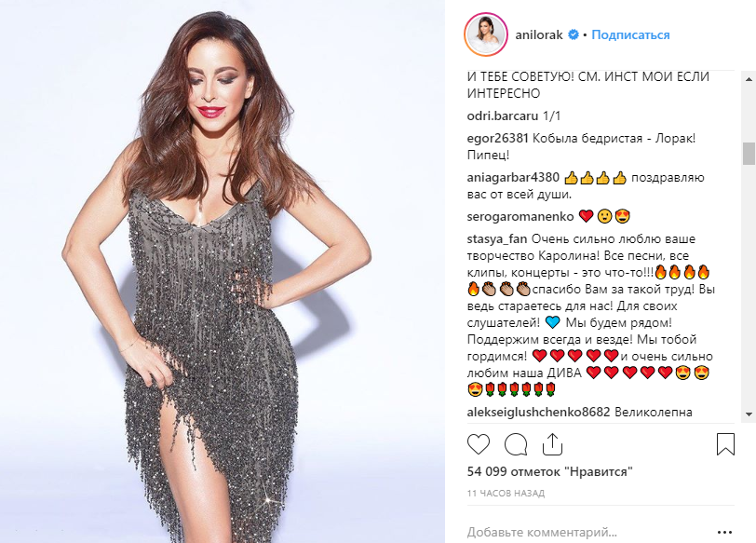Save post with the bookmark icon
Viewport: 756px width, 543px height.
725,444
